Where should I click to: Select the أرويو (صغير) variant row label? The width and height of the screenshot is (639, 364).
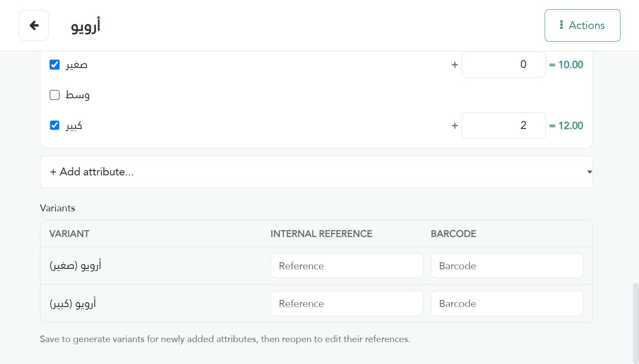(x=75, y=266)
